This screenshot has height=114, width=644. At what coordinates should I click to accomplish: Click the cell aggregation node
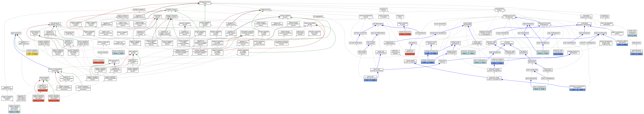coord(318,16)
